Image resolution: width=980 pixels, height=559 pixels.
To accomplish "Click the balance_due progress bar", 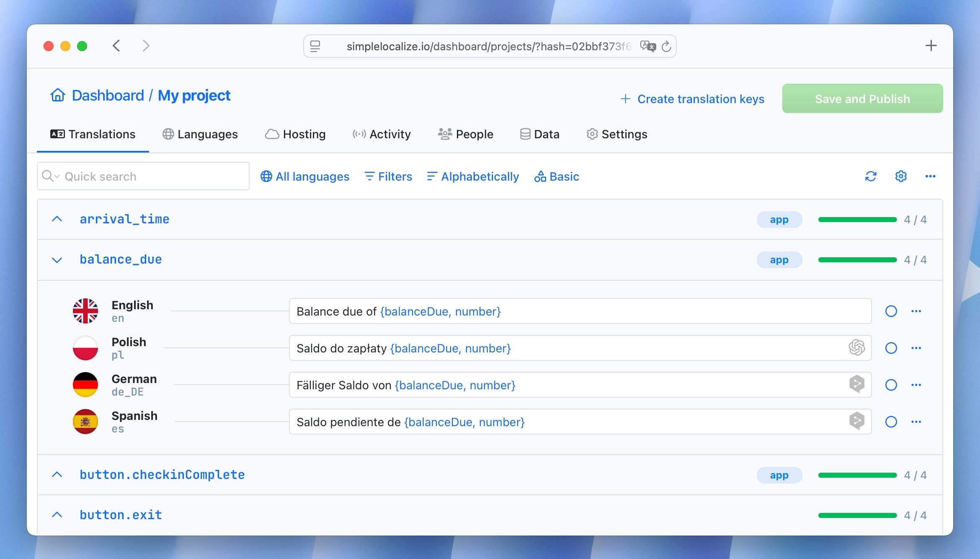I will pos(857,260).
